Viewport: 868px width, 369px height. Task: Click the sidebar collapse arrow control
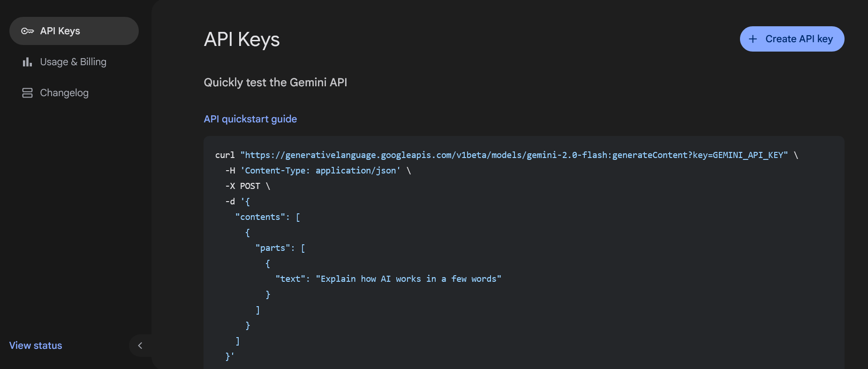[x=140, y=345]
